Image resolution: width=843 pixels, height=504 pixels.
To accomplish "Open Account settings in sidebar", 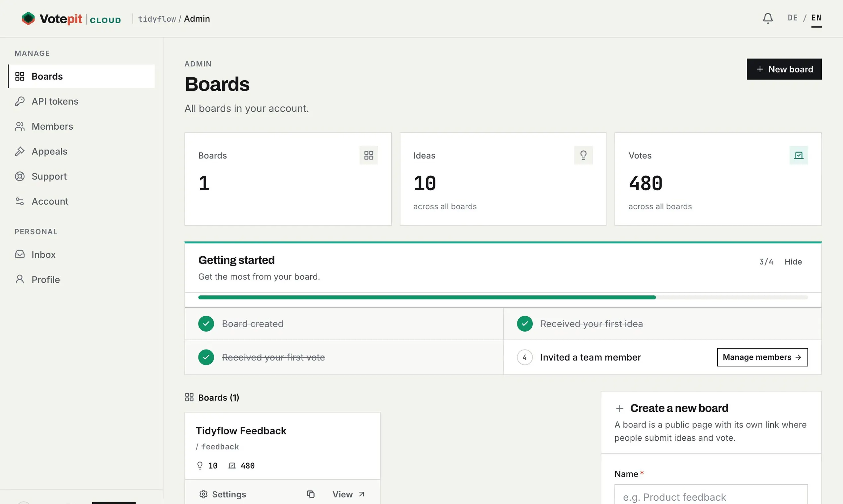I will pyautogui.click(x=81, y=201).
